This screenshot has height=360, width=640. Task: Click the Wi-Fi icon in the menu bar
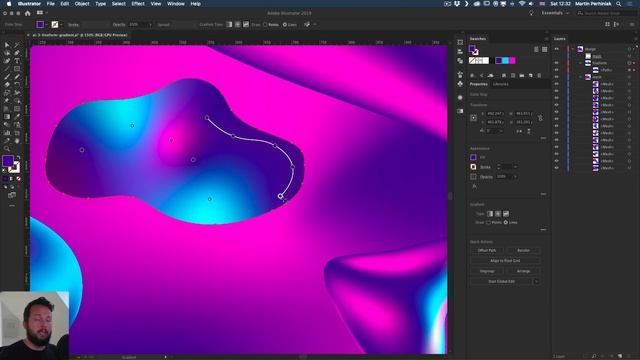[522, 4]
